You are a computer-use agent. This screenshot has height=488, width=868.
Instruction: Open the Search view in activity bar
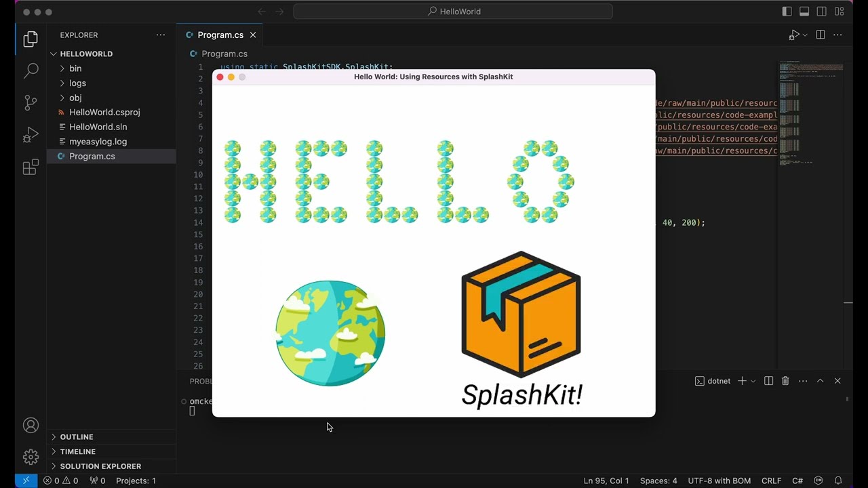click(x=31, y=70)
